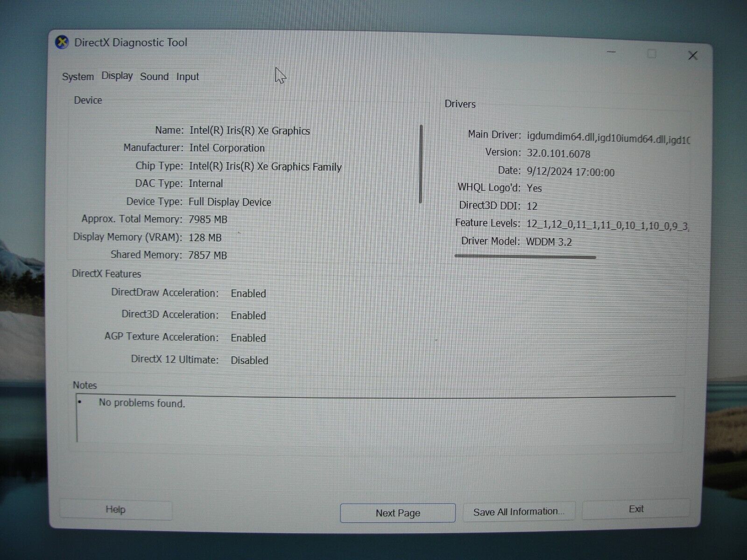Select Direct3D DDI value '12'
Image resolution: width=747 pixels, height=560 pixels.
tap(532, 206)
